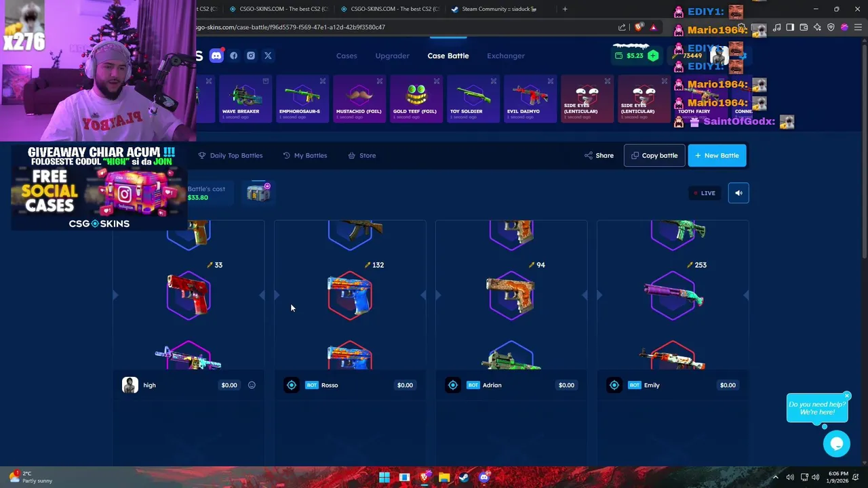Open Steam from the taskbar
This screenshot has width=868, height=488.
[x=463, y=477]
